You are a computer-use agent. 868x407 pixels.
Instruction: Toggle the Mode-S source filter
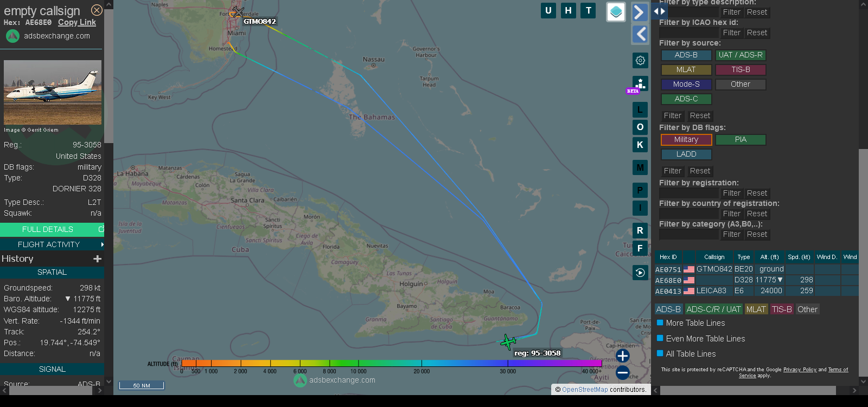tap(686, 85)
